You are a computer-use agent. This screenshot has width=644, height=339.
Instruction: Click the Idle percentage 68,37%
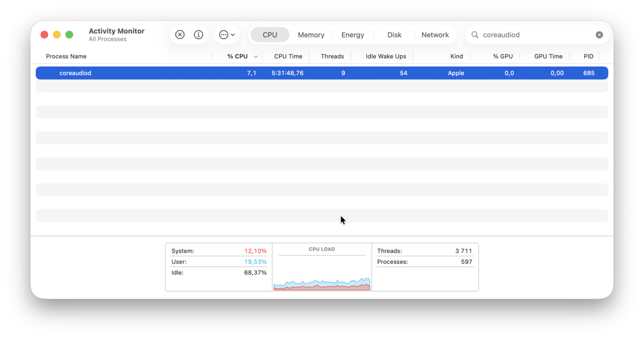point(255,273)
